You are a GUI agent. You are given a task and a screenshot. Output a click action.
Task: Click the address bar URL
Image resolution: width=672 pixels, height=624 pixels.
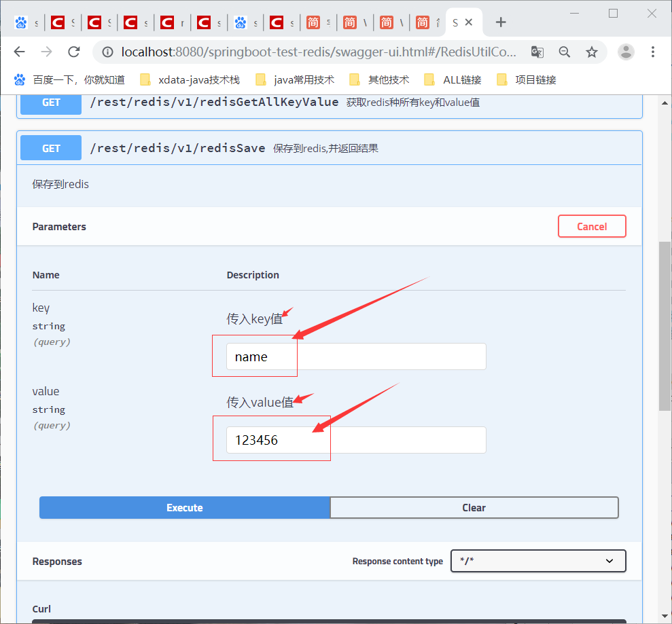coord(319,52)
